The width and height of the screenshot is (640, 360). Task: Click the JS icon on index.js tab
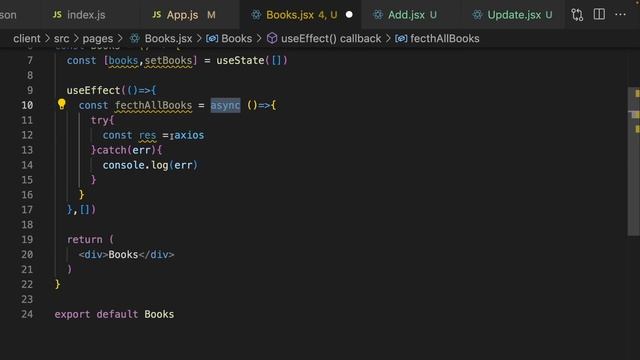click(57, 15)
